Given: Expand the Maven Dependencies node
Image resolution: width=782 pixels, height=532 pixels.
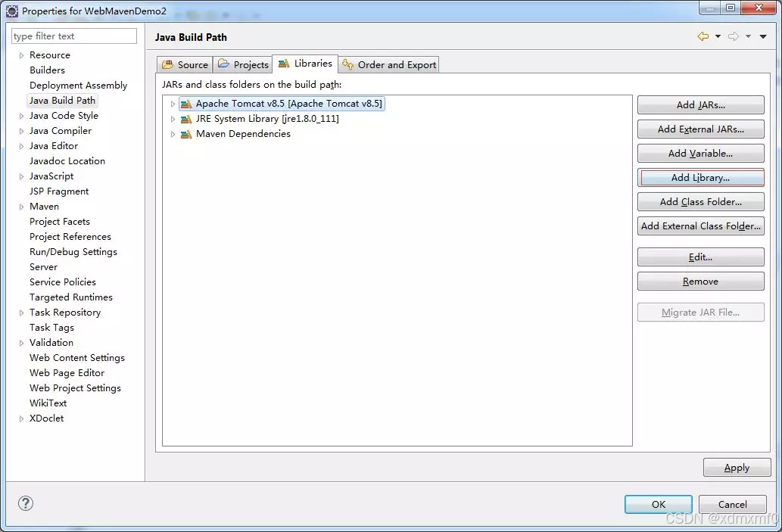Looking at the screenshot, I should coord(173,134).
